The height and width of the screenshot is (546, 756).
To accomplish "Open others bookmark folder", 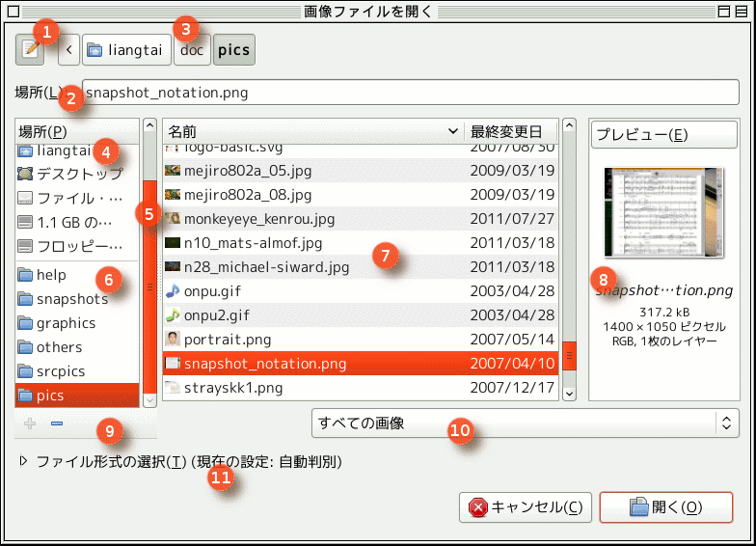I will click(x=77, y=347).
